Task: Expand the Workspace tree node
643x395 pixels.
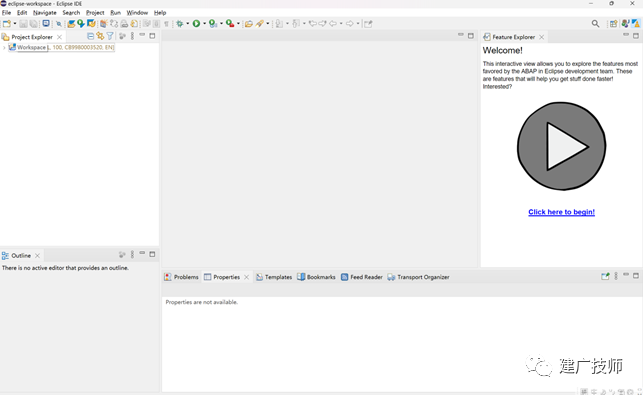Action: tap(4, 48)
